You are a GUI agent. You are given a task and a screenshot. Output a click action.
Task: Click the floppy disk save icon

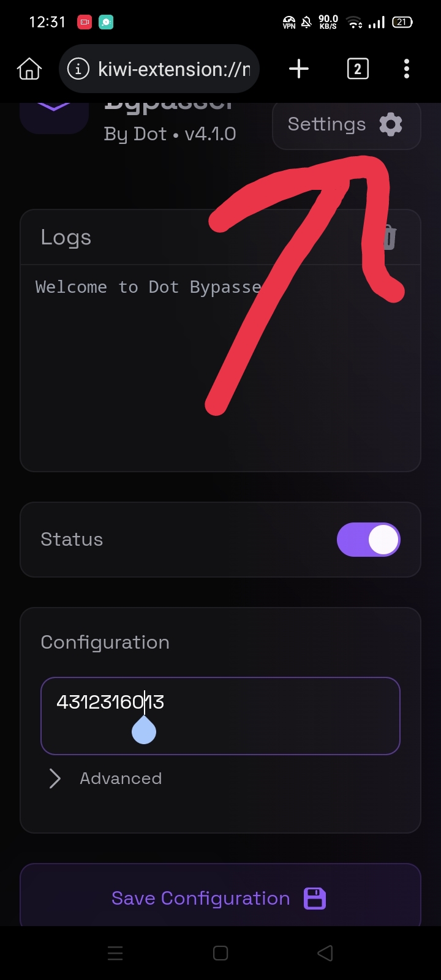click(315, 899)
